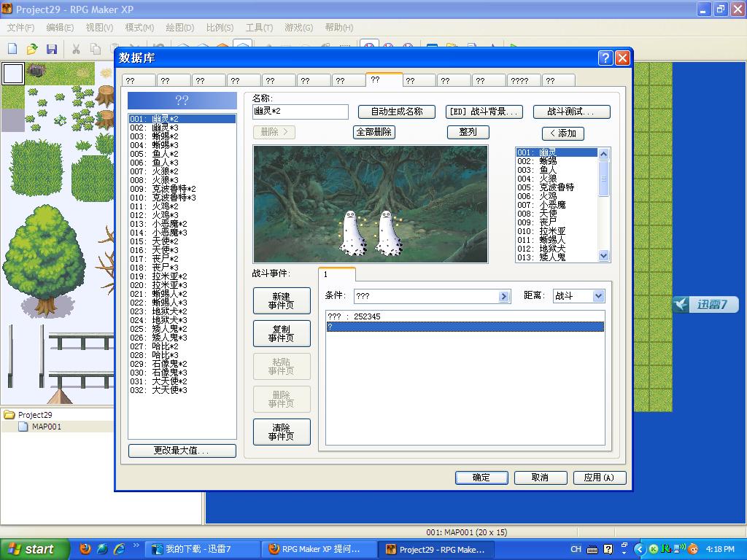Click the Save floppy disk icon
Image resolution: width=747 pixels, height=560 pixels.
pyautogui.click(x=52, y=49)
